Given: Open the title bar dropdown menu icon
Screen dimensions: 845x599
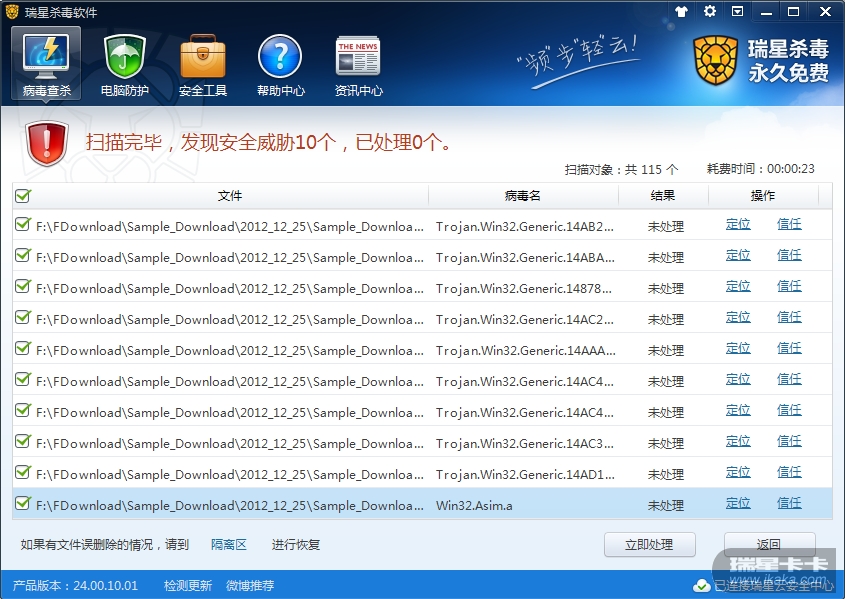Looking at the screenshot, I should pos(738,11).
